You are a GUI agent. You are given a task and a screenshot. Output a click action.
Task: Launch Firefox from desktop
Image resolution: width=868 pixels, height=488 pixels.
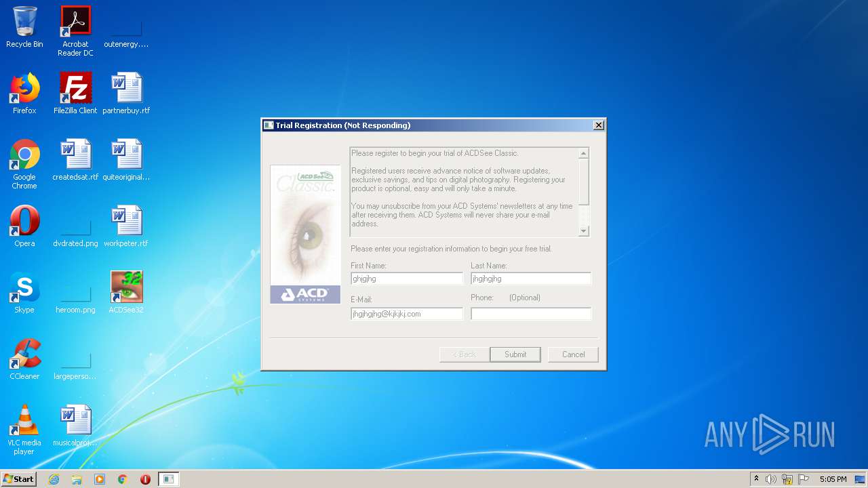24,94
